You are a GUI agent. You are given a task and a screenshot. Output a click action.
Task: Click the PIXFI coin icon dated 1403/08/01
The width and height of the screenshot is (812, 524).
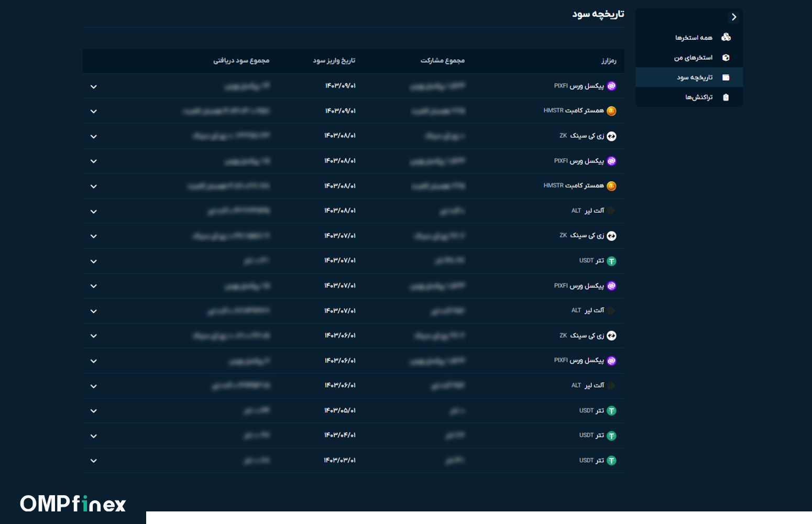pos(611,161)
